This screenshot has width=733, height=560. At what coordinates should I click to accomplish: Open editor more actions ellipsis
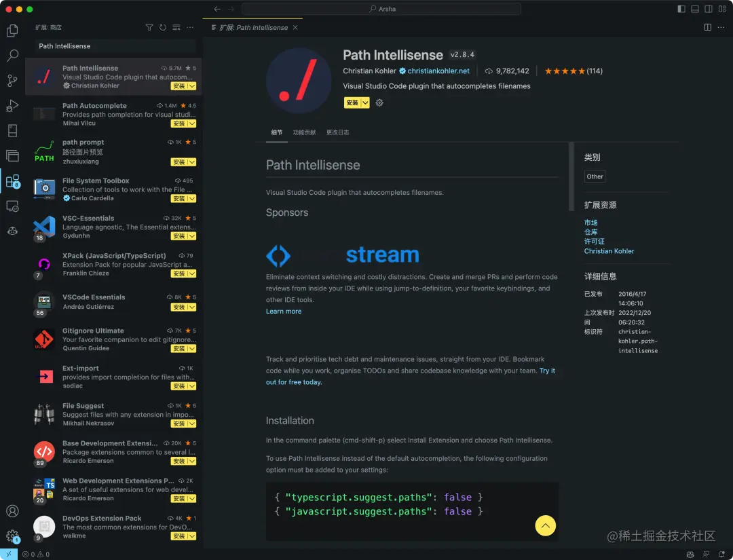point(721,27)
